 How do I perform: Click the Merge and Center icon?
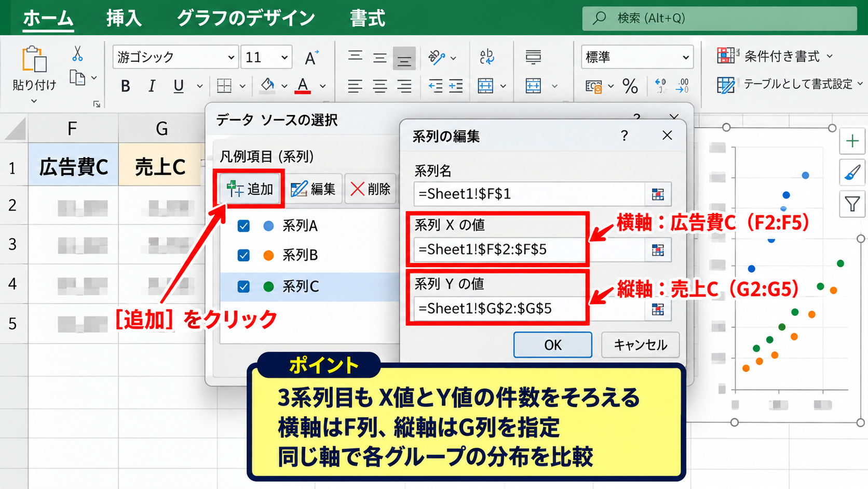pyautogui.click(x=485, y=86)
